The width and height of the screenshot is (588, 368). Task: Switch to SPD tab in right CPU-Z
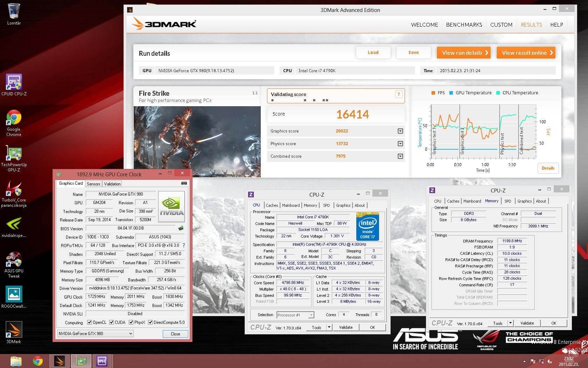(x=507, y=201)
